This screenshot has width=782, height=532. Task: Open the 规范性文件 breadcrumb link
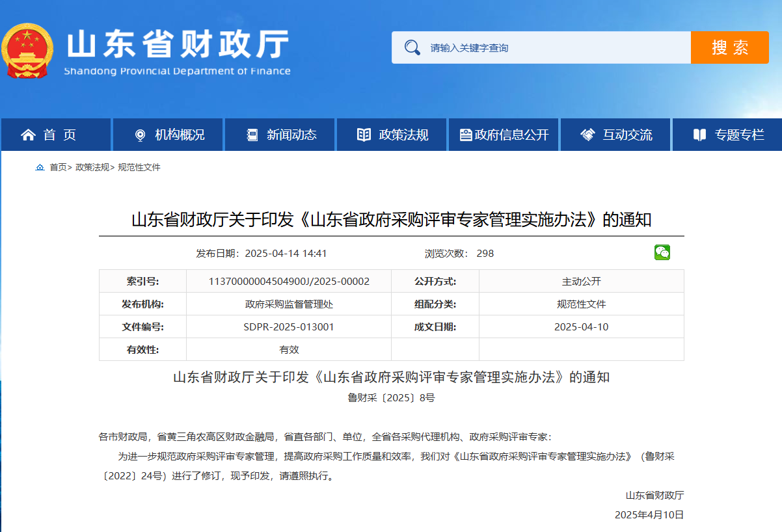click(139, 168)
